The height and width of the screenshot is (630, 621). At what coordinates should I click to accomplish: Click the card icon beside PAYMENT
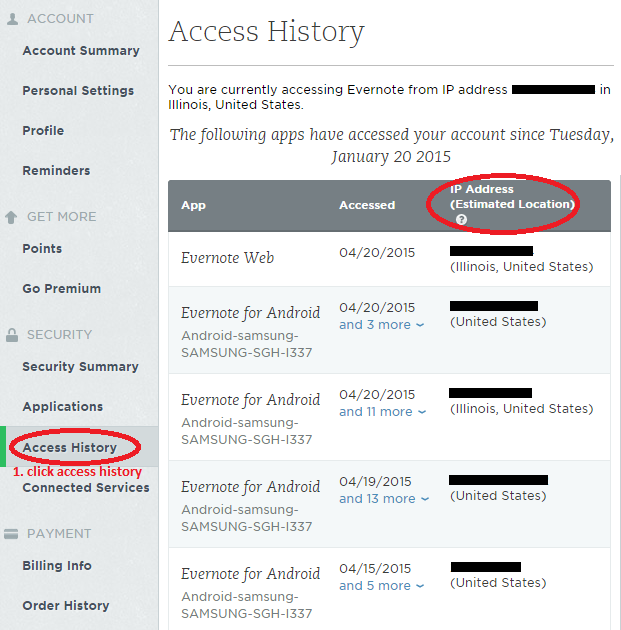click(x=12, y=534)
